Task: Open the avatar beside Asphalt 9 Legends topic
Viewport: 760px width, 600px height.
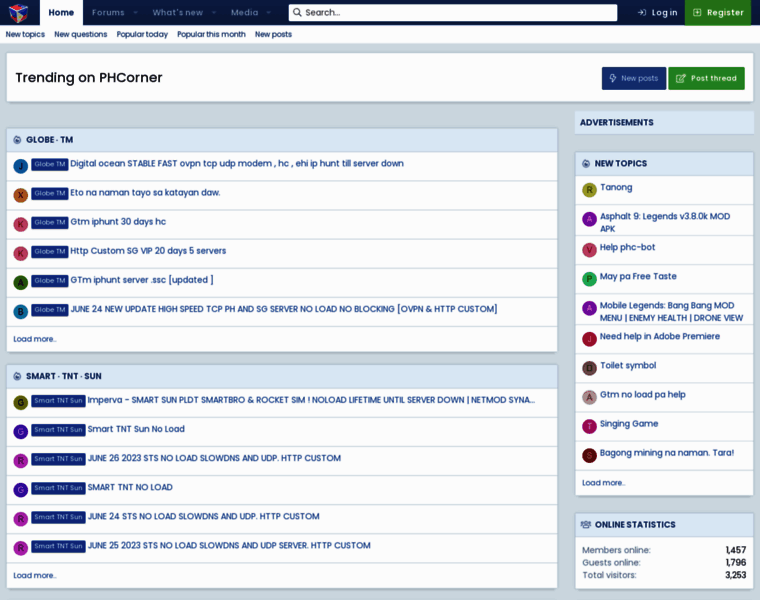Action: pos(589,219)
